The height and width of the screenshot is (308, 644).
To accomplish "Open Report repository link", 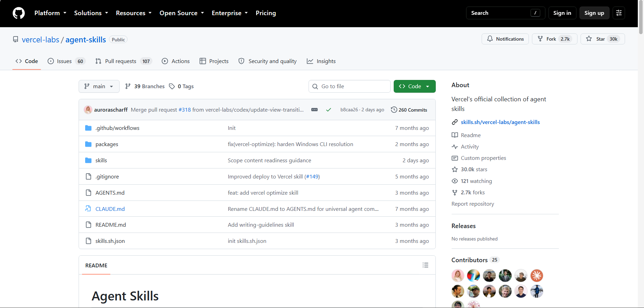I will (x=473, y=204).
